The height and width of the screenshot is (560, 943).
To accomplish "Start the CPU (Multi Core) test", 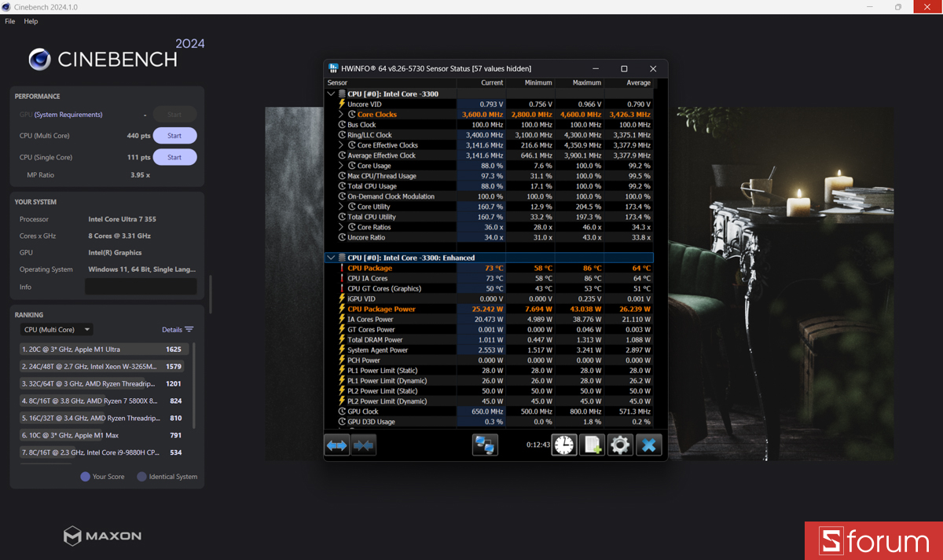I will click(x=174, y=136).
